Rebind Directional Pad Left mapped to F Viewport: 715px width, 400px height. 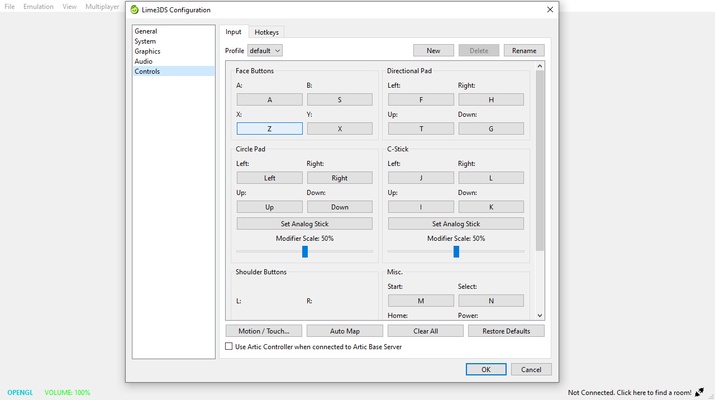[x=421, y=99]
